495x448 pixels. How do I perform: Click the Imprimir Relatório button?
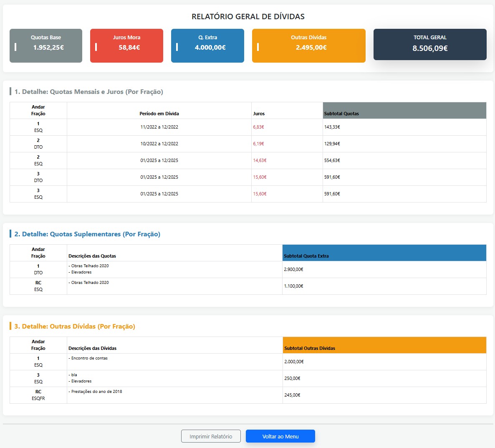click(211, 436)
